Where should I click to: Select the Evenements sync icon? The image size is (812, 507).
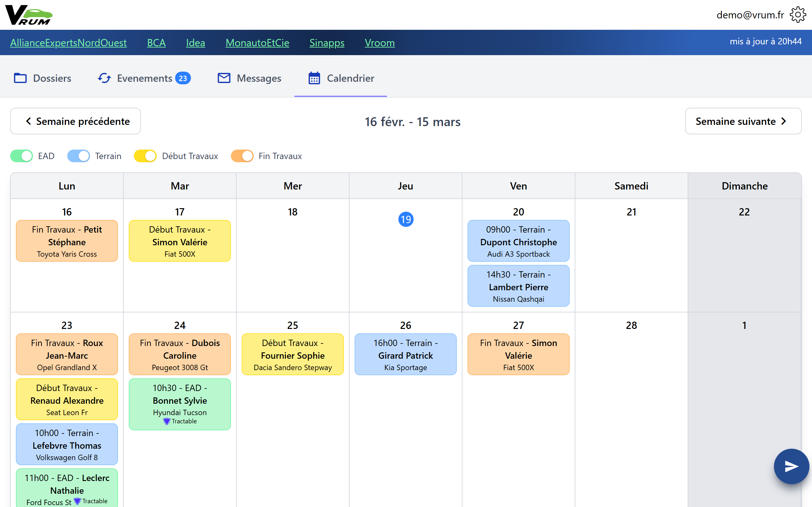point(104,78)
